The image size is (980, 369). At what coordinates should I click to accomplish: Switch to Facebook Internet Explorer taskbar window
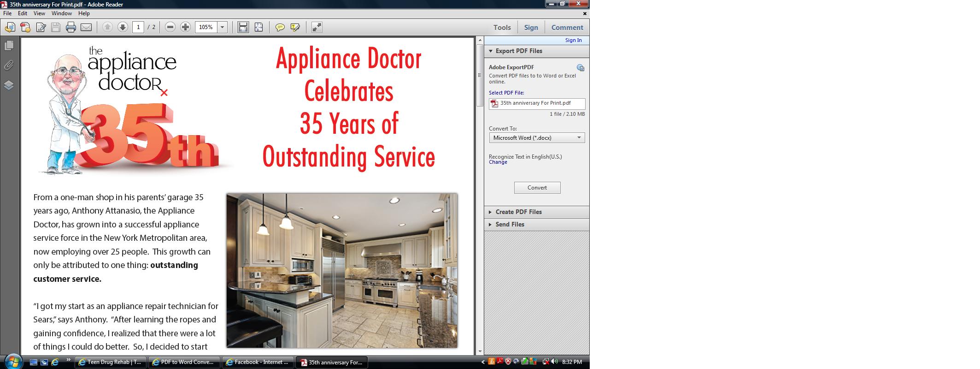pyautogui.click(x=258, y=363)
